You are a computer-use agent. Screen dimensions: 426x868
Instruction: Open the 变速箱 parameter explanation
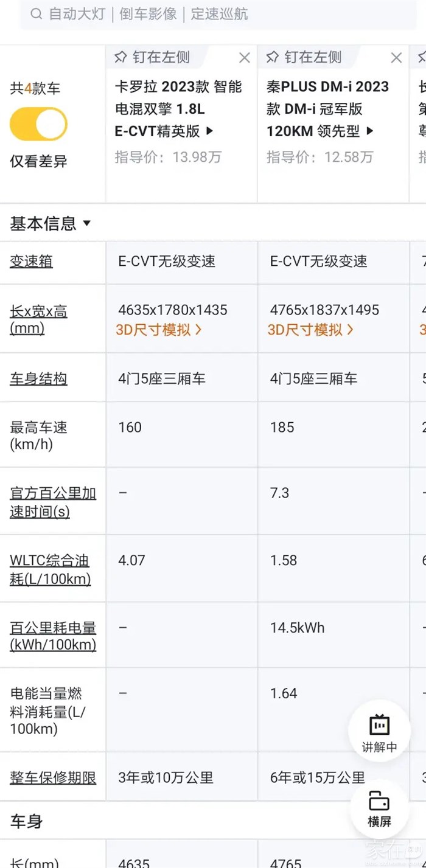(31, 262)
